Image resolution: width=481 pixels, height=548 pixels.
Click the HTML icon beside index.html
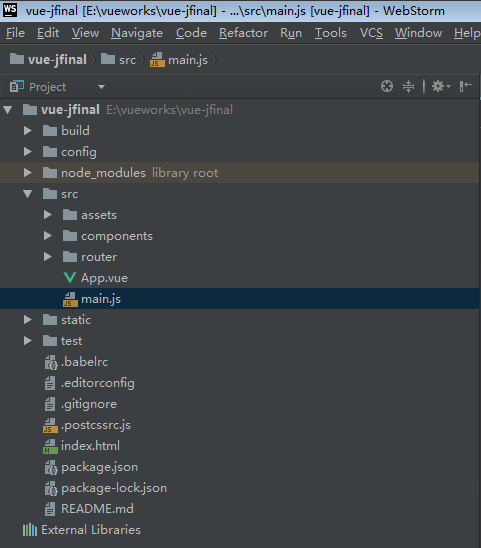[50, 446]
